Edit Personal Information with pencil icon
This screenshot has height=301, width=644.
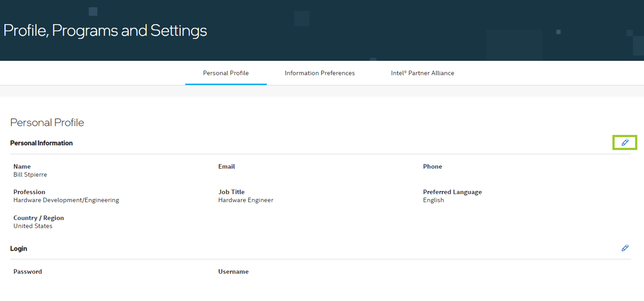625,142
